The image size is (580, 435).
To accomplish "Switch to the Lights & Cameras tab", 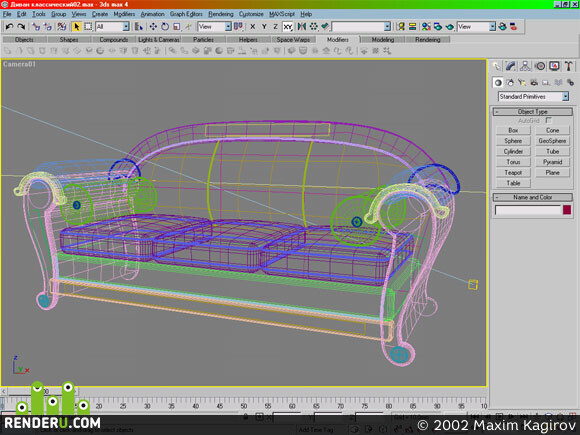I will point(158,40).
